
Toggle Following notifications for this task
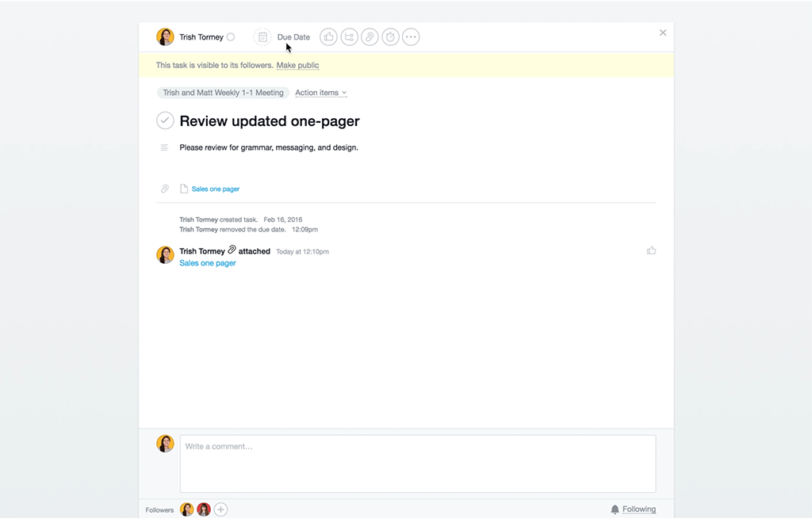pyautogui.click(x=639, y=509)
